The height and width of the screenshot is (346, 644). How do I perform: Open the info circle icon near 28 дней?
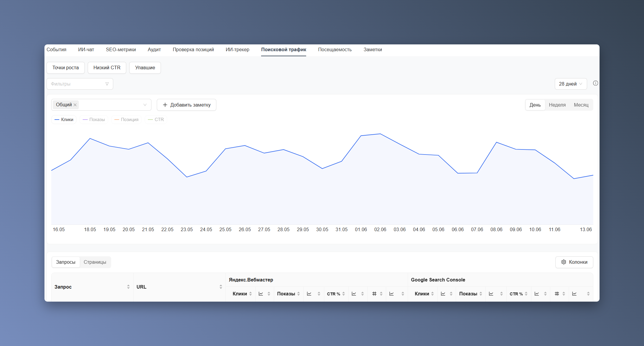595,83
